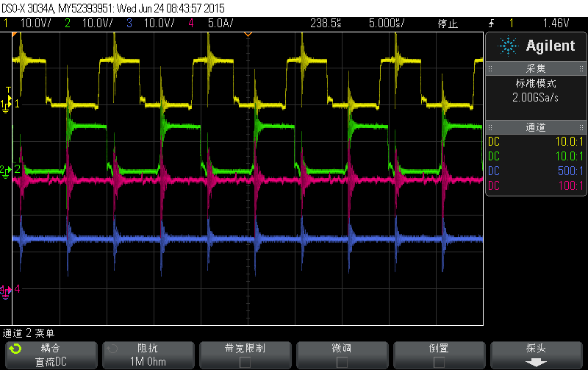Click channel 2 10.0V/ scale readout

tap(98, 24)
